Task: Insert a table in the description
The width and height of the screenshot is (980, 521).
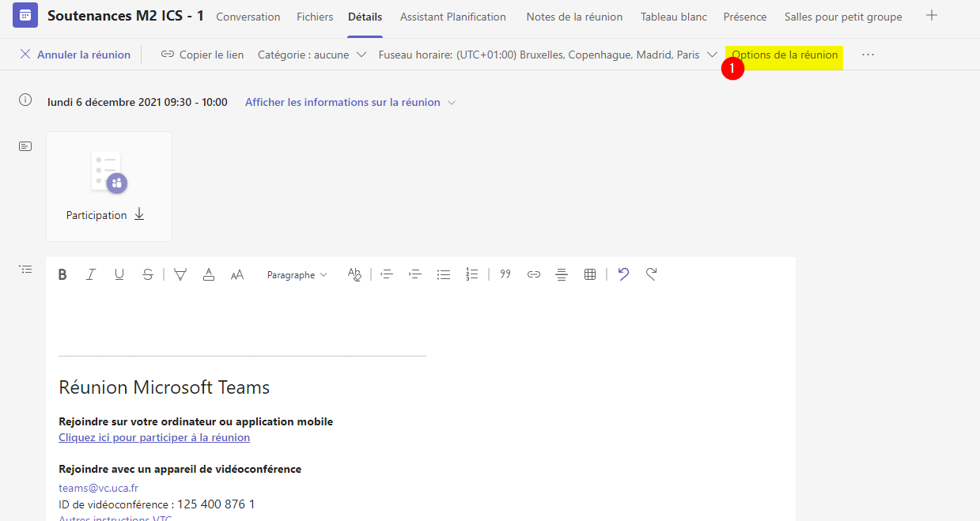Action: click(x=589, y=274)
